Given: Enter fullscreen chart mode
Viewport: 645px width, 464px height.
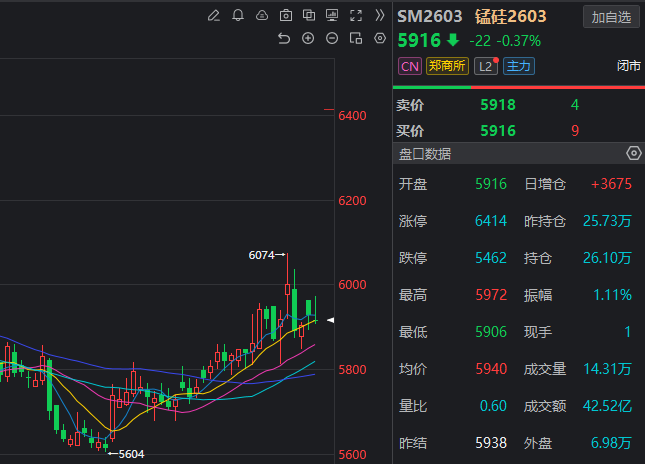Looking at the screenshot, I should pyautogui.click(x=356, y=16).
